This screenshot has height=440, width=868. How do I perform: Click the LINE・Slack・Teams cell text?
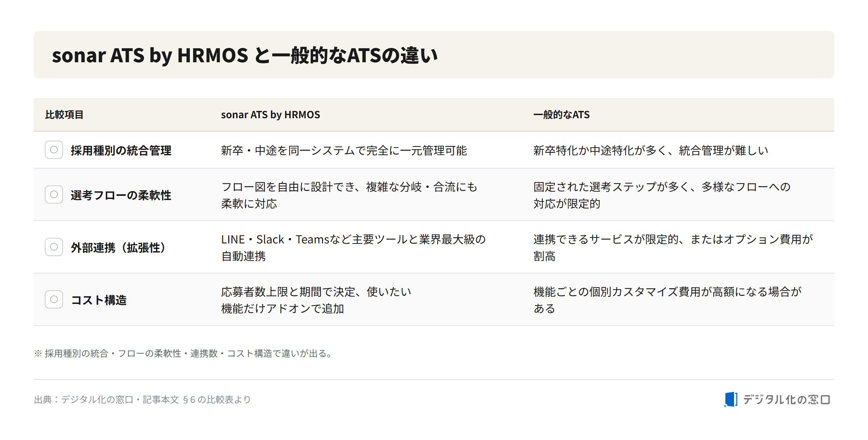(353, 248)
